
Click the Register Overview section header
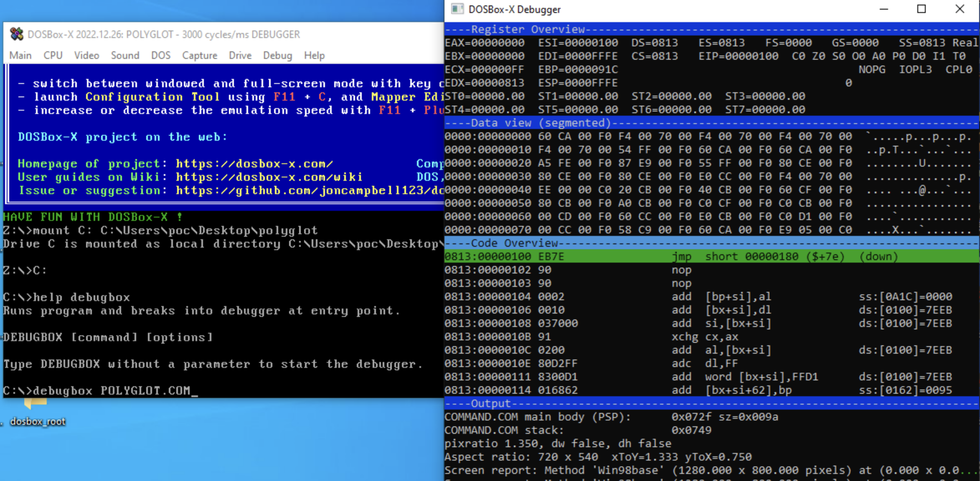coord(712,29)
